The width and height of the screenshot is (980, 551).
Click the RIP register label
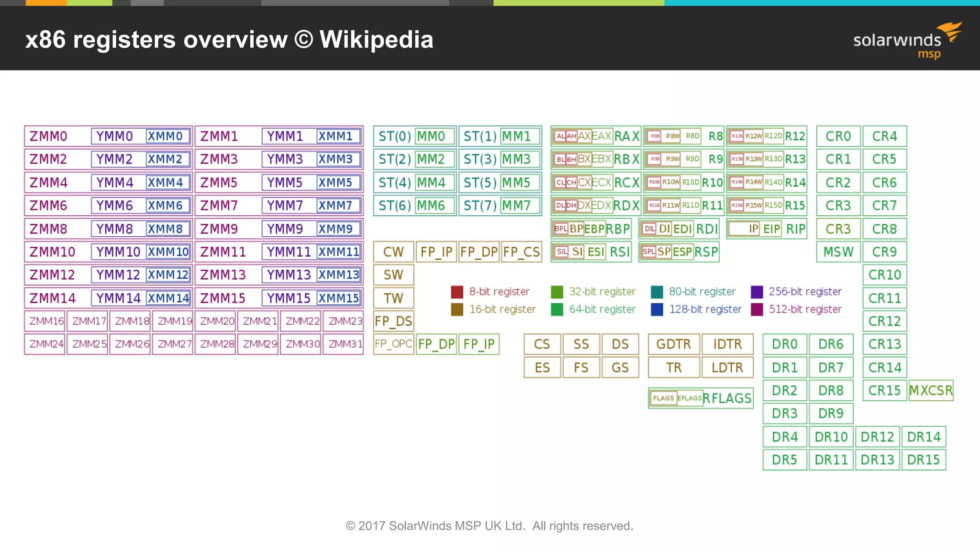pyautogui.click(x=796, y=229)
